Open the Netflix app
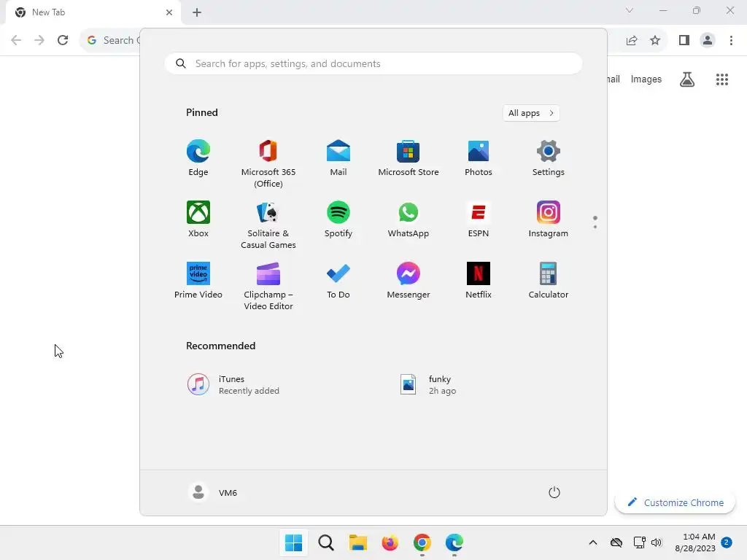Image resolution: width=747 pixels, height=560 pixels. 479,281
